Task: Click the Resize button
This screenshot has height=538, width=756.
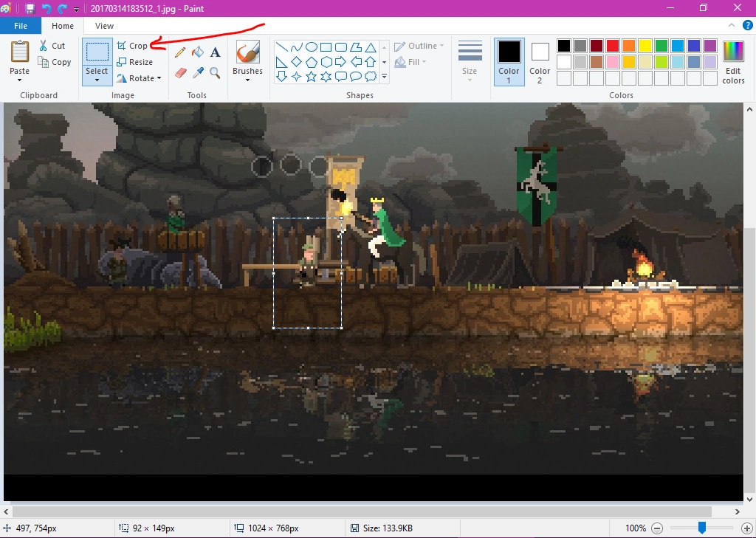Action: click(135, 62)
